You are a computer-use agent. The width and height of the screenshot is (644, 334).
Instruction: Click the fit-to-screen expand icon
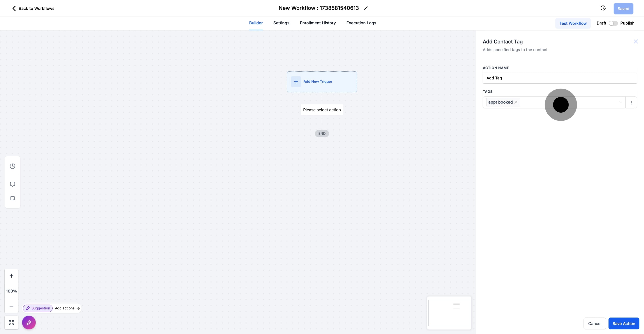click(x=11, y=323)
